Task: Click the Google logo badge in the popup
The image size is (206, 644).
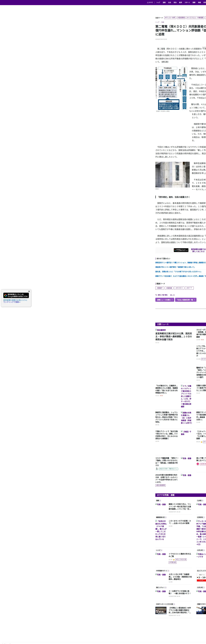Action: point(16,295)
